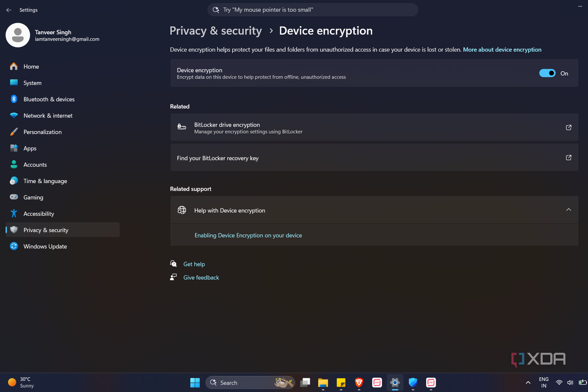
Task: Focus the Settings search box
Action: 313,10
